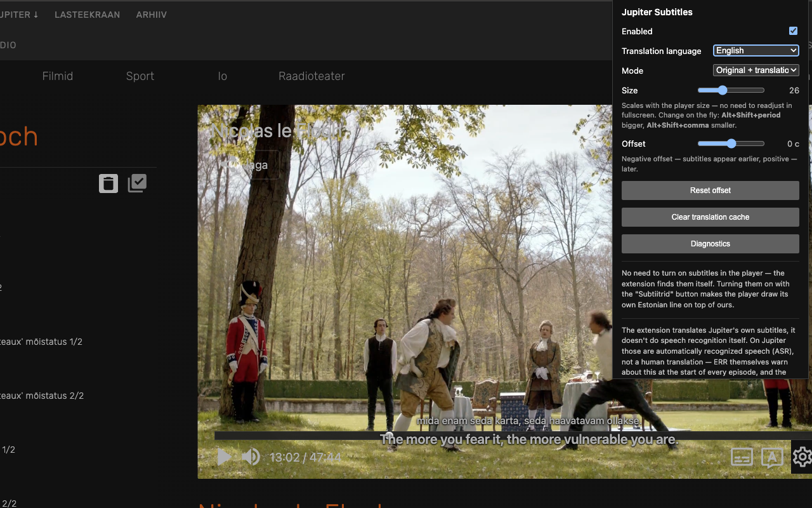This screenshot has width=812, height=508.
Task: Adjust the subtitle Offset slider
Action: click(731, 144)
